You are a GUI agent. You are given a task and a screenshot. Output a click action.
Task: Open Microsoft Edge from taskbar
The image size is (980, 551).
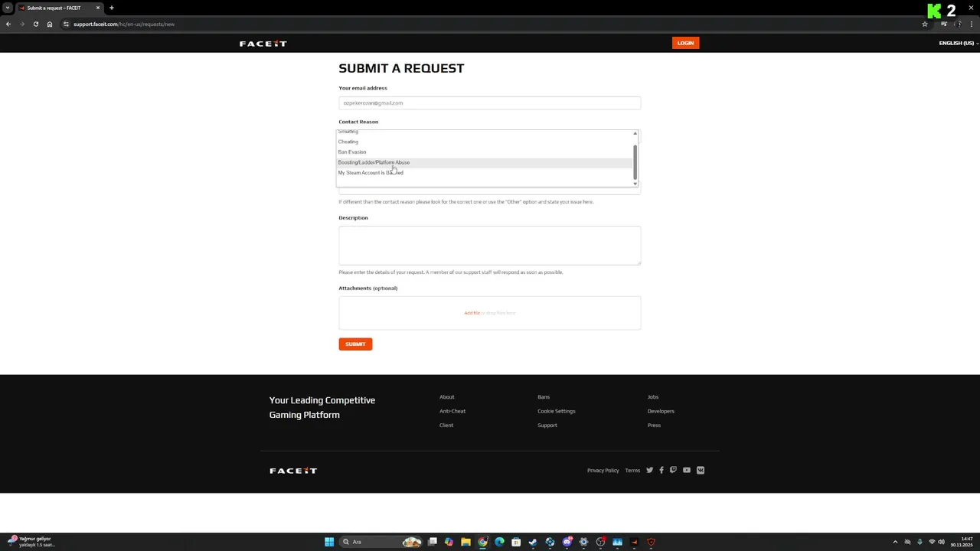[499, 542]
